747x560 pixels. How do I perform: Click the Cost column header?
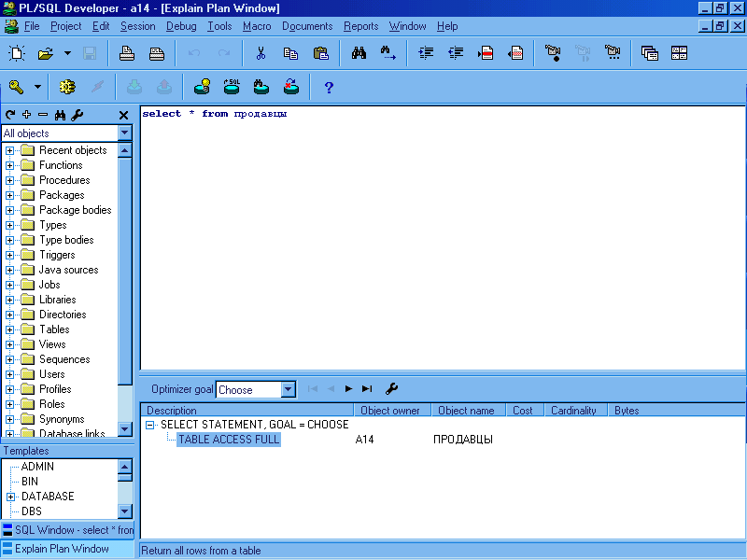(525, 410)
